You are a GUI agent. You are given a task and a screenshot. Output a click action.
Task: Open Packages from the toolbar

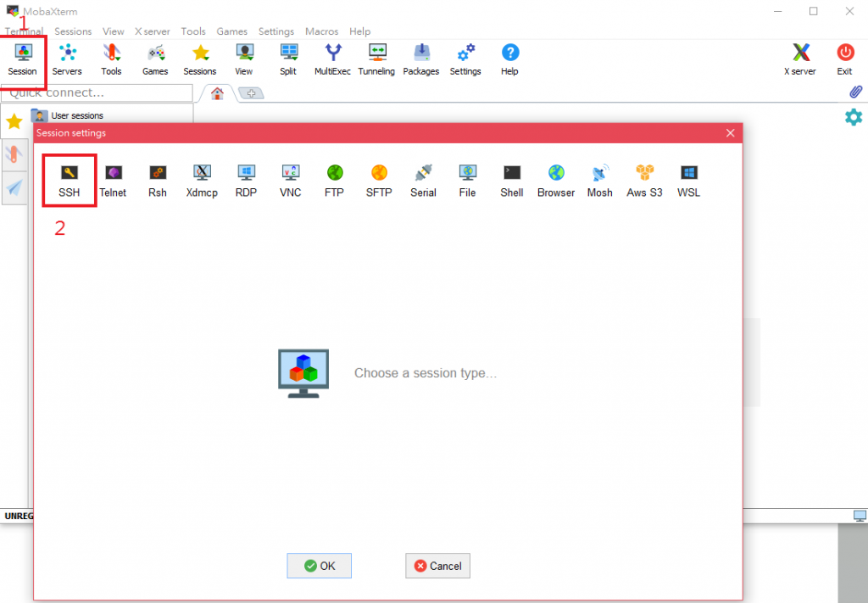(x=421, y=60)
